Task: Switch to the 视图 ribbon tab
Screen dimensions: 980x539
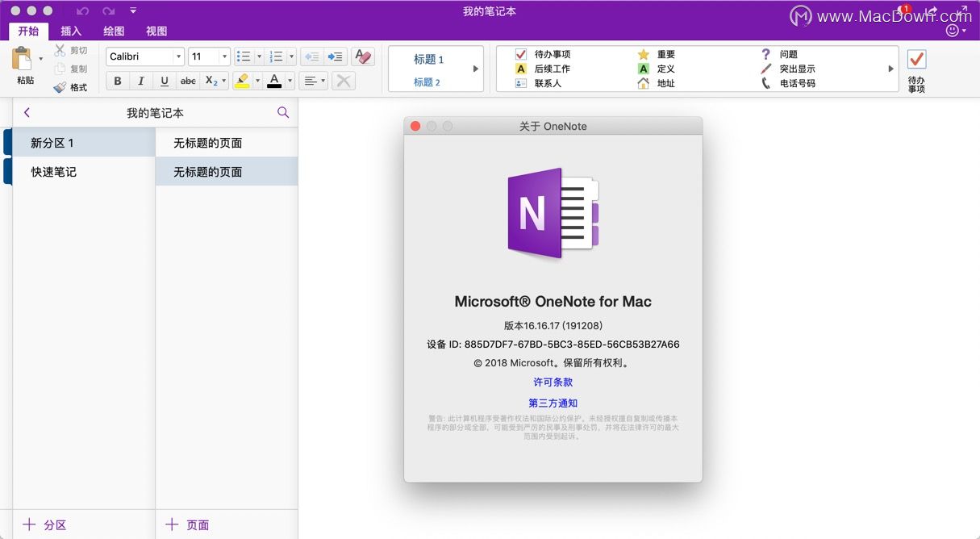Action: (x=156, y=31)
